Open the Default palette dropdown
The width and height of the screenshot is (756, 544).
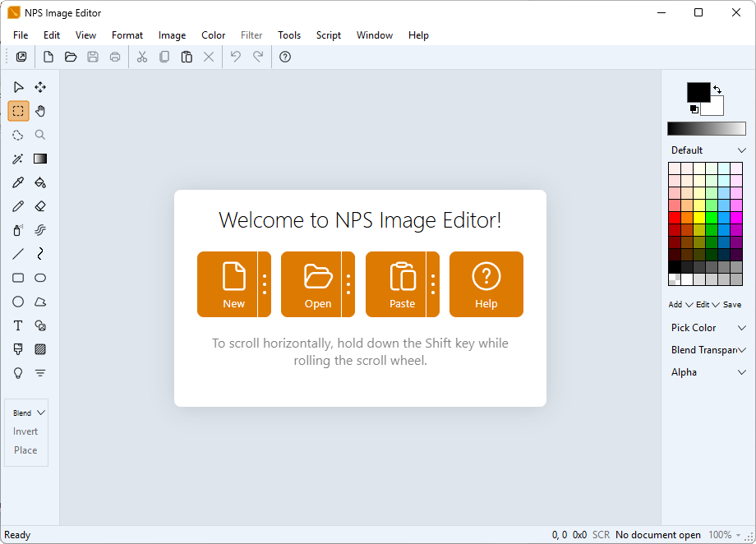708,150
